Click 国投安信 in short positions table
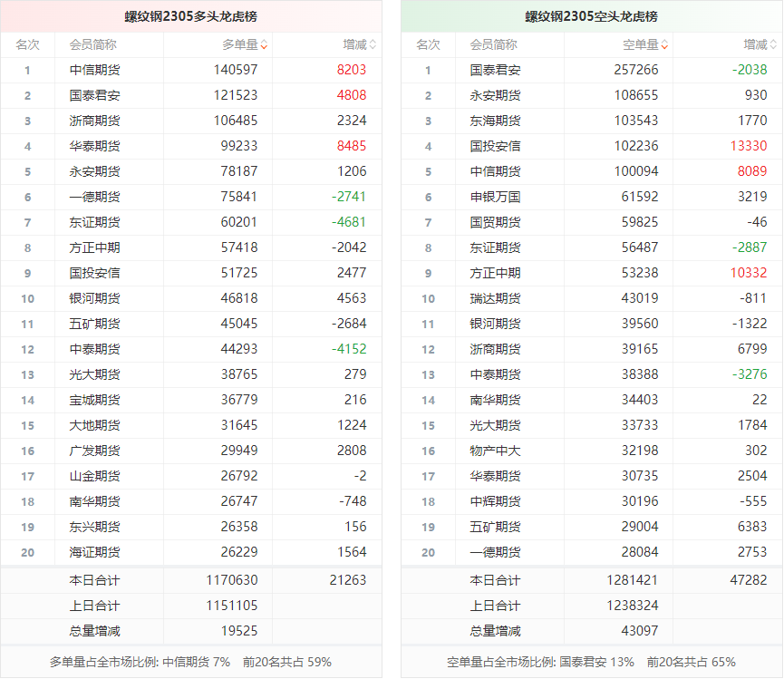 point(495,146)
